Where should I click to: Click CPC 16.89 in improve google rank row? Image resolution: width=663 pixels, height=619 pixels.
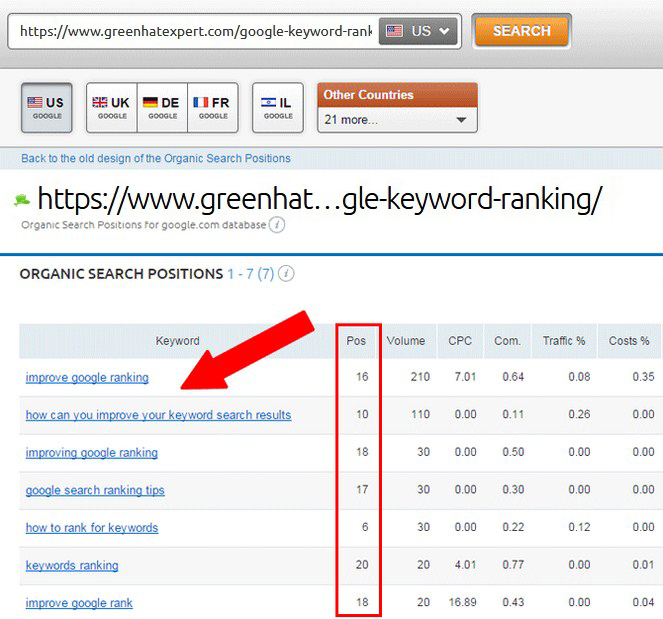[x=463, y=603]
